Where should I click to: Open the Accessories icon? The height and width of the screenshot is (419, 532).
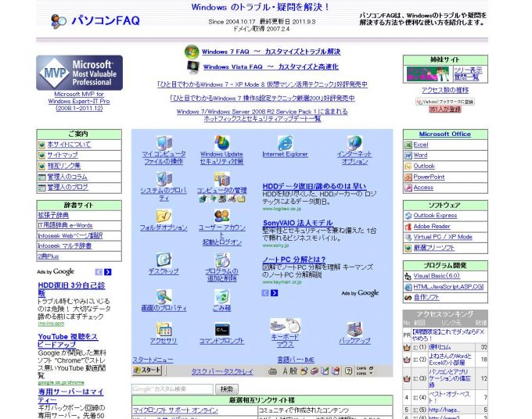coord(164,329)
